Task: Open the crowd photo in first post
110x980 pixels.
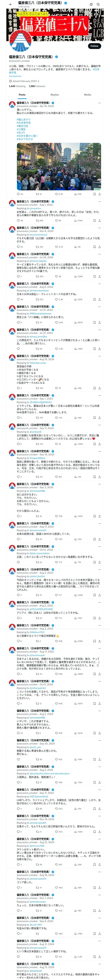Action: (x=59, y=166)
